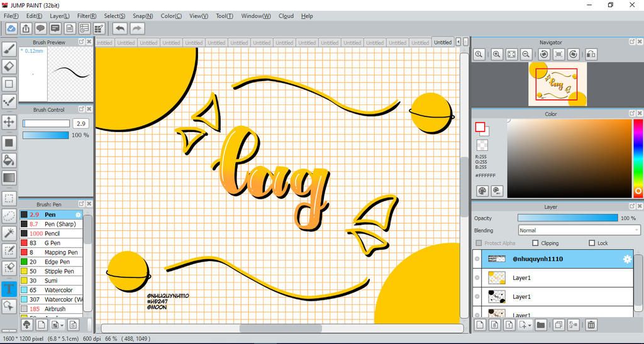The height and width of the screenshot is (344, 644).
Task: Open the Filter menu
Action: (87, 16)
